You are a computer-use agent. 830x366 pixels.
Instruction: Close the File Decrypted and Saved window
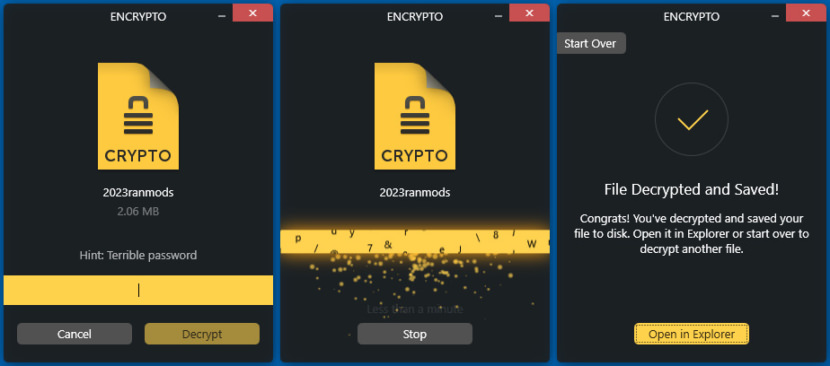click(806, 13)
